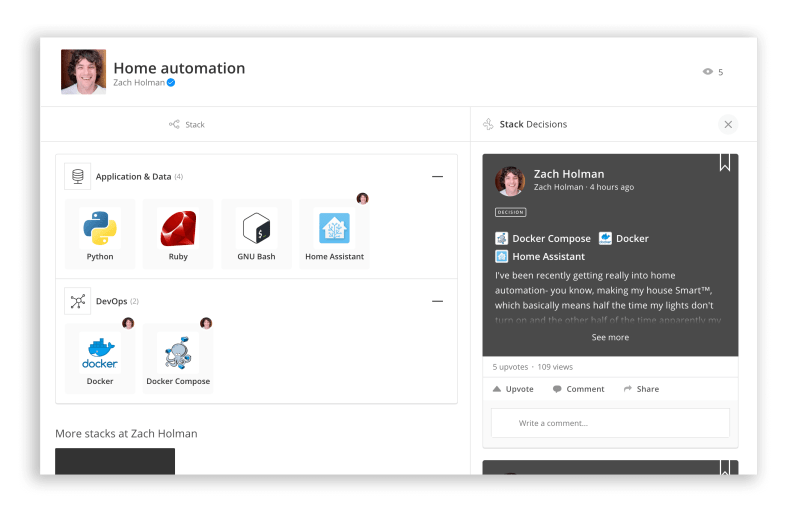Click the Home automation title
The image size is (799, 518).
click(x=179, y=68)
